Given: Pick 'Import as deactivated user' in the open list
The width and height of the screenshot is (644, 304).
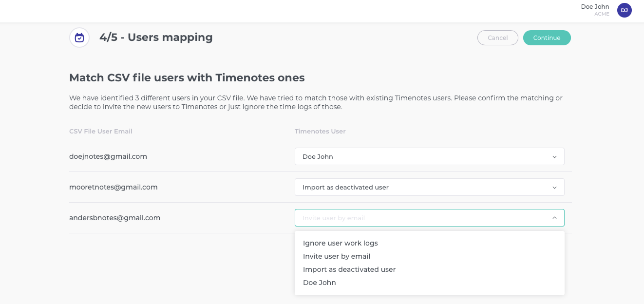Looking at the screenshot, I should (349, 269).
